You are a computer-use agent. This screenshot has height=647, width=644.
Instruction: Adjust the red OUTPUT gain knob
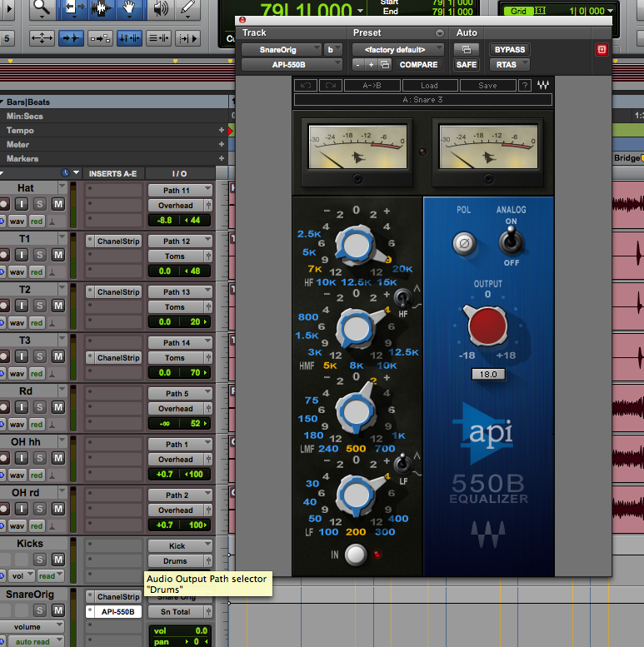pyautogui.click(x=487, y=326)
